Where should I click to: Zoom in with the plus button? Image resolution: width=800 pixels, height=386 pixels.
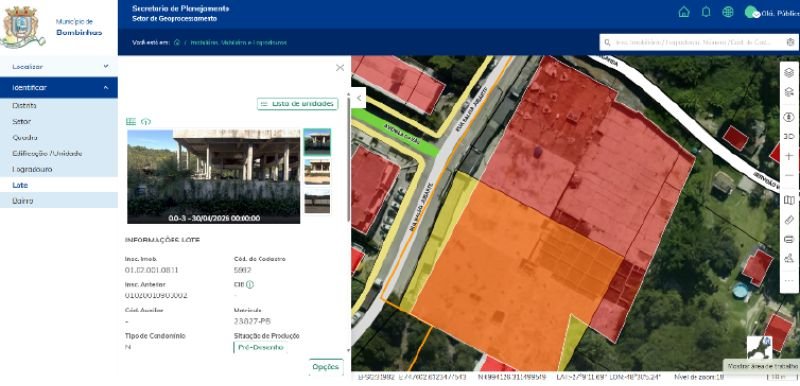pyautogui.click(x=789, y=156)
